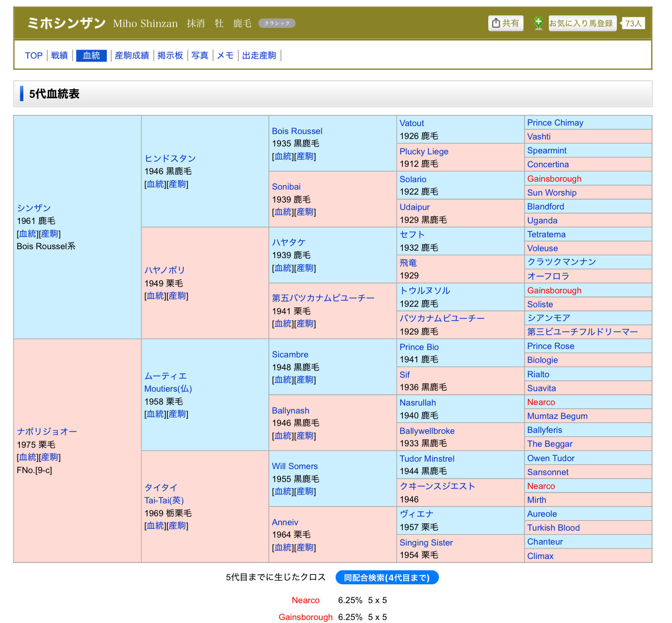
Task: Click the green favorite horse icon
Action: [538, 23]
